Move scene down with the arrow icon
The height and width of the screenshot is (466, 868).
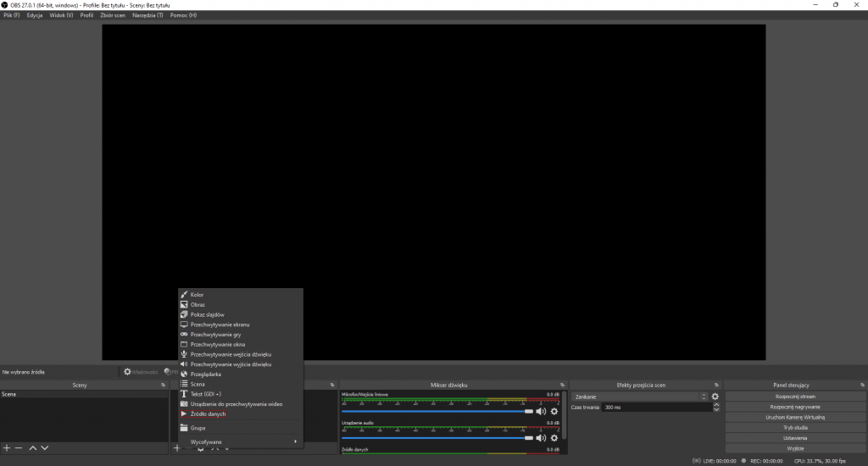tap(45, 447)
